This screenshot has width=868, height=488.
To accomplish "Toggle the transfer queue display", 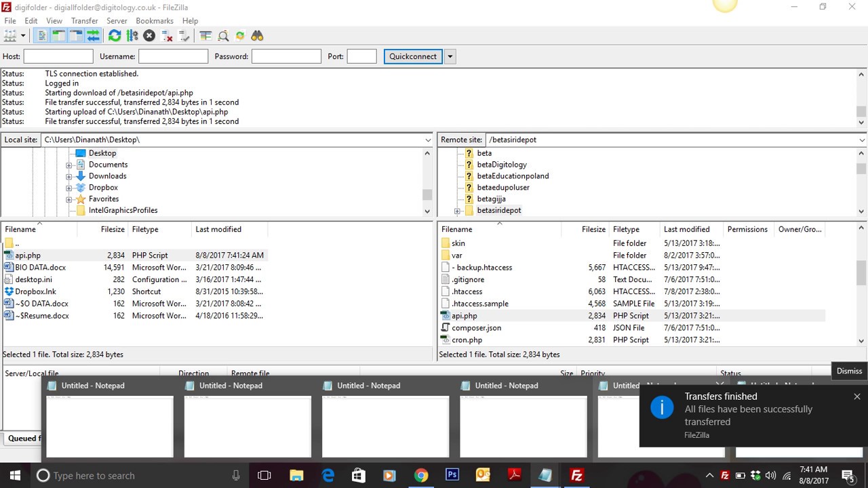I will [x=93, y=36].
